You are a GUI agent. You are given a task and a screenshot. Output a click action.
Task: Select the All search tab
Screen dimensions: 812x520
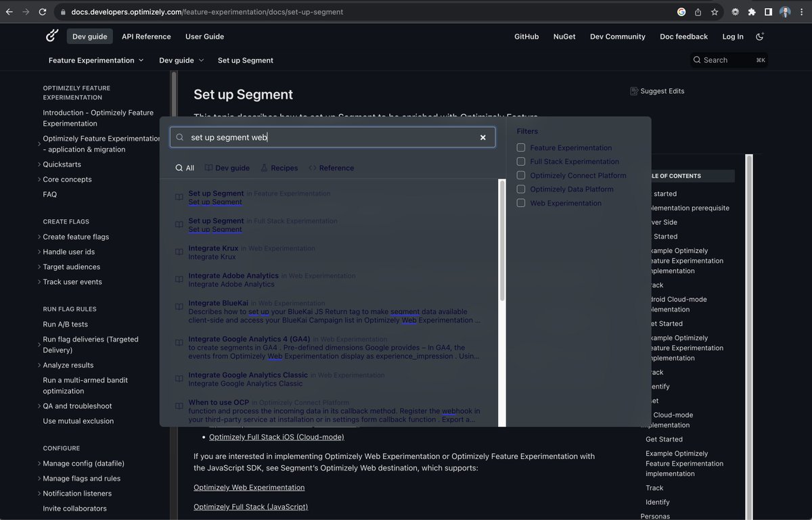185,168
